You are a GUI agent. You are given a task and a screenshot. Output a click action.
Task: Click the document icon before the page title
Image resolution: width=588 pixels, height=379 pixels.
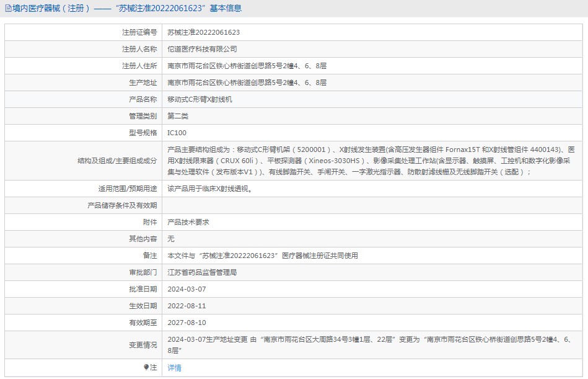pyautogui.click(x=8, y=8)
